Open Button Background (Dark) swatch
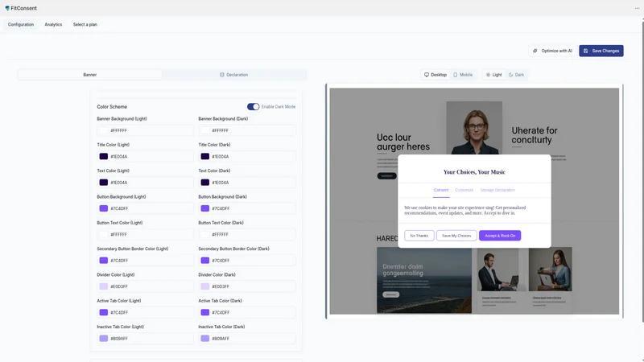Screen dimensions: 644x362 pyautogui.click(x=205, y=208)
